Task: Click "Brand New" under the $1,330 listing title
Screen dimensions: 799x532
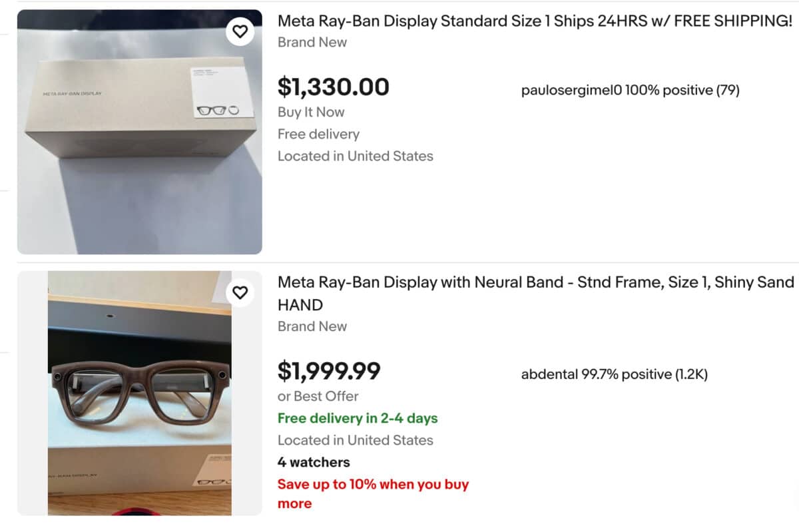Action: click(x=312, y=42)
